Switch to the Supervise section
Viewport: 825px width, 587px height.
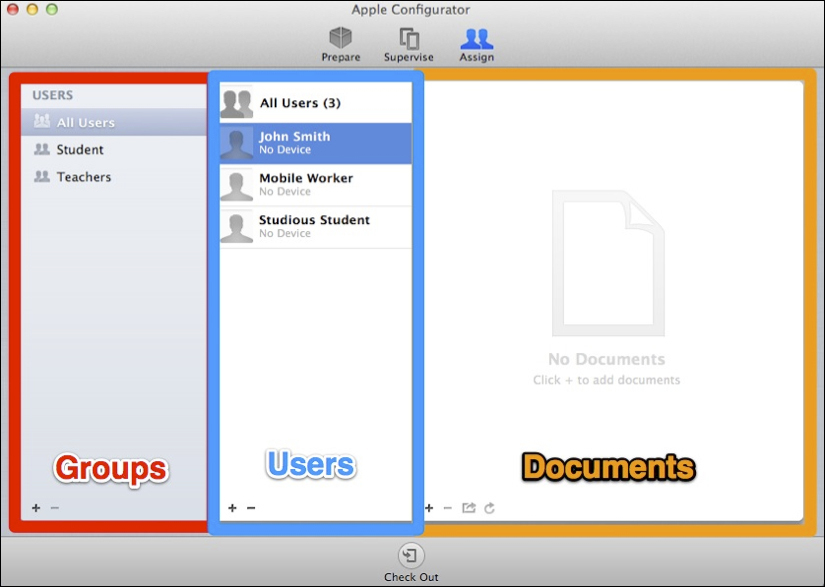pyautogui.click(x=408, y=45)
